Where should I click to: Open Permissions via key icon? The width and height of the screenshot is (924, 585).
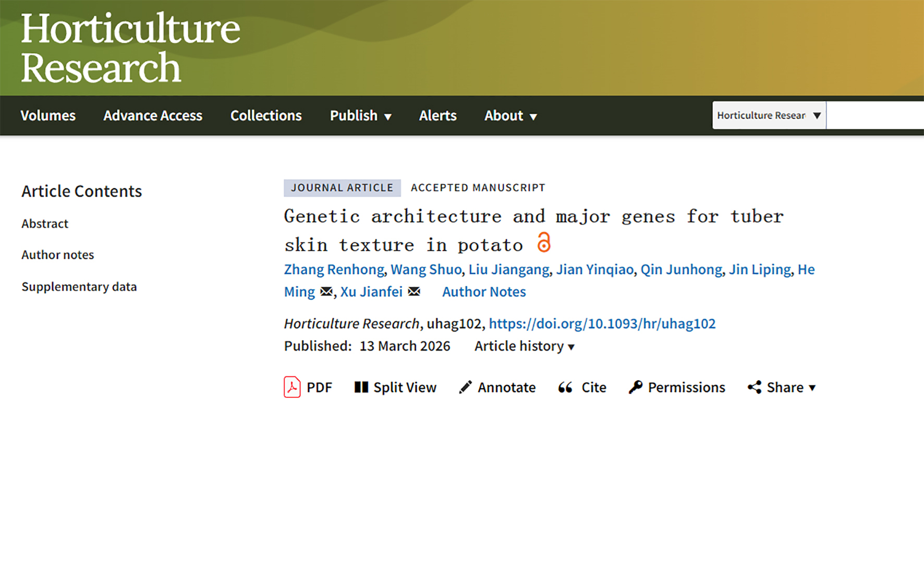(635, 387)
